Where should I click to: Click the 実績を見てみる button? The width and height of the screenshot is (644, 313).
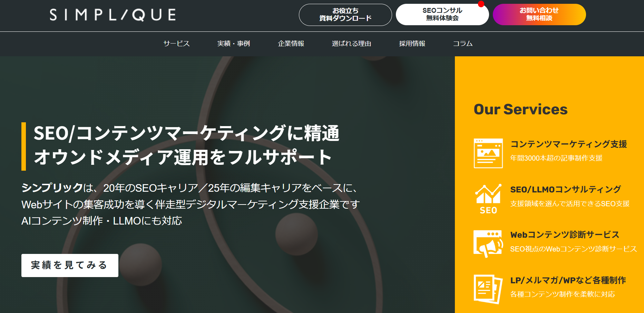[x=70, y=265]
